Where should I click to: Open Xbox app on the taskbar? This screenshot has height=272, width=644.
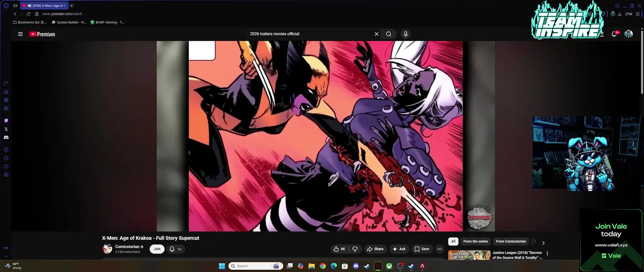[x=389, y=266]
